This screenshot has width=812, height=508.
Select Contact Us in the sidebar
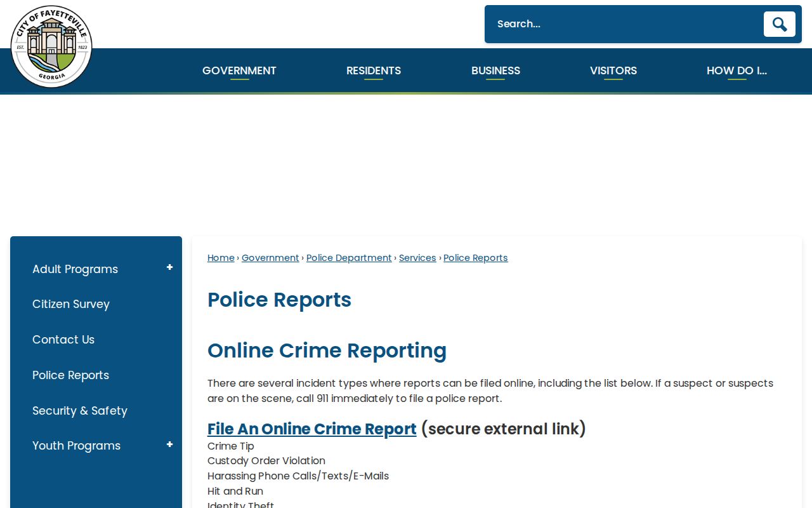coord(63,340)
